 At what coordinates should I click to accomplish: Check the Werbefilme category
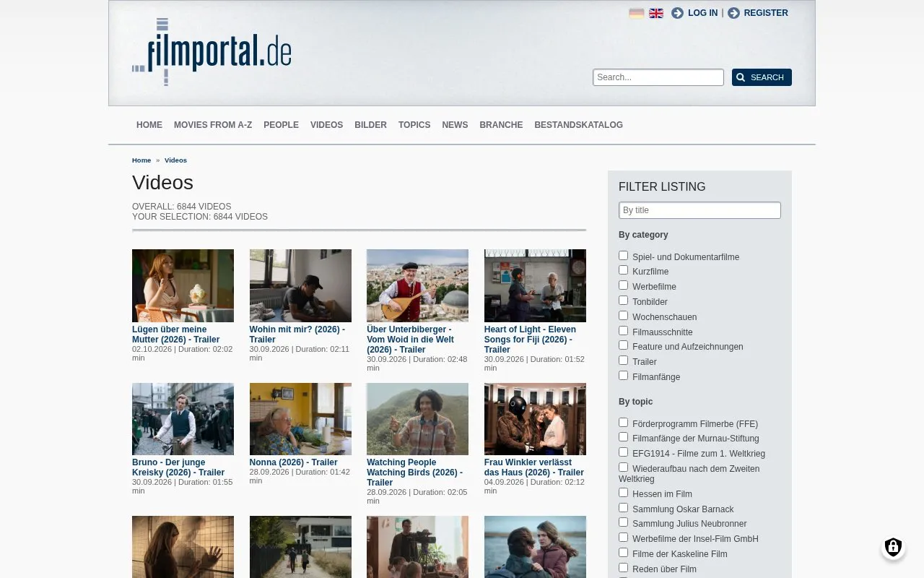tap(623, 285)
